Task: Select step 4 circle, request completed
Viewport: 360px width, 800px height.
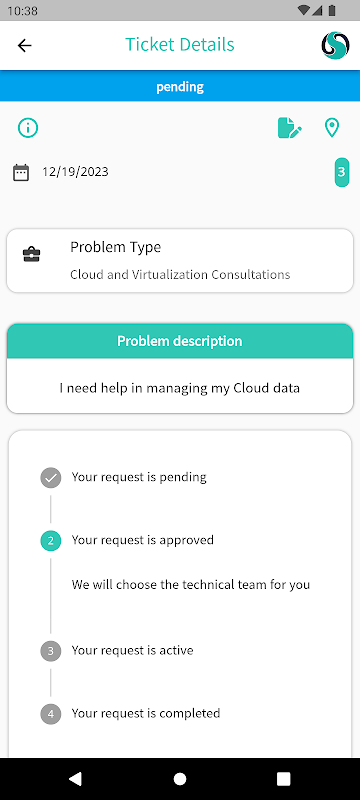Action: 50,714
